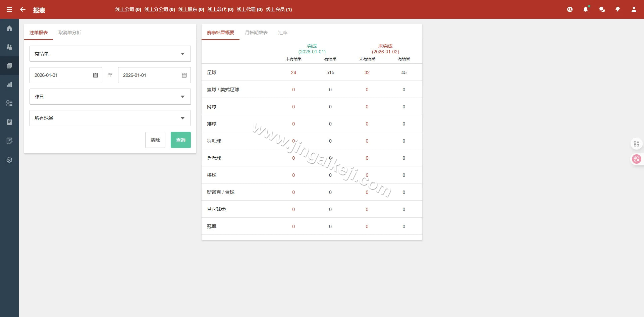Click the lightning bolt quick action icon
The image size is (644, 317).
(618, 9)
